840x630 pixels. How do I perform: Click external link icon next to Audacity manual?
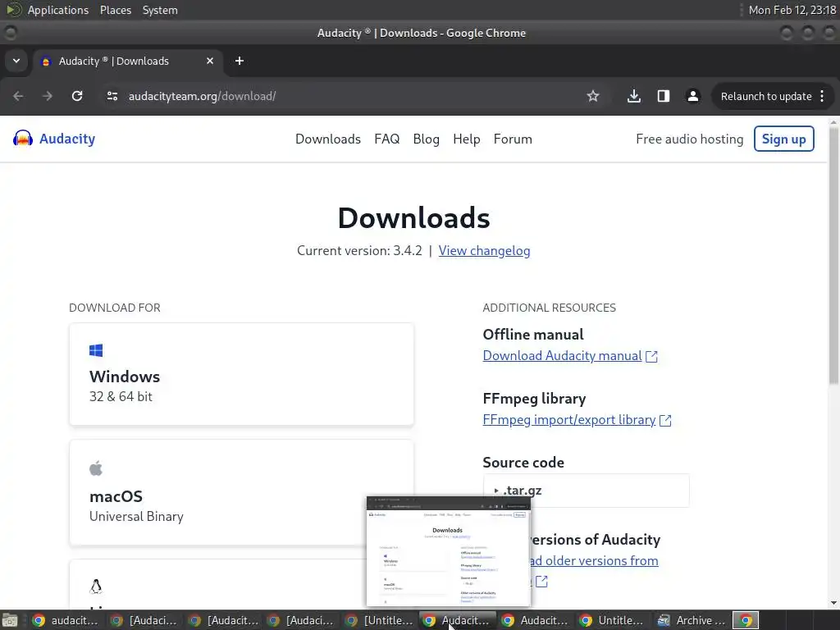pos(651,357)
